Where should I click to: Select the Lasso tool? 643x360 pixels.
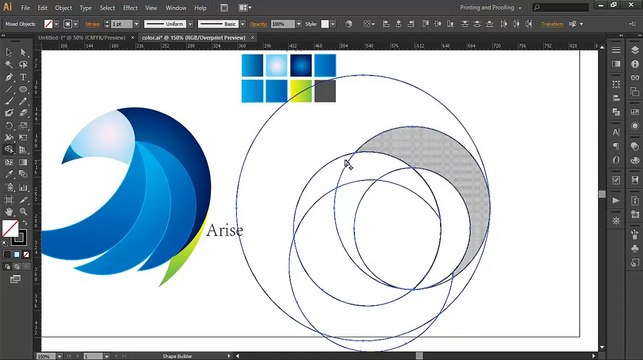tap(23, 64)
